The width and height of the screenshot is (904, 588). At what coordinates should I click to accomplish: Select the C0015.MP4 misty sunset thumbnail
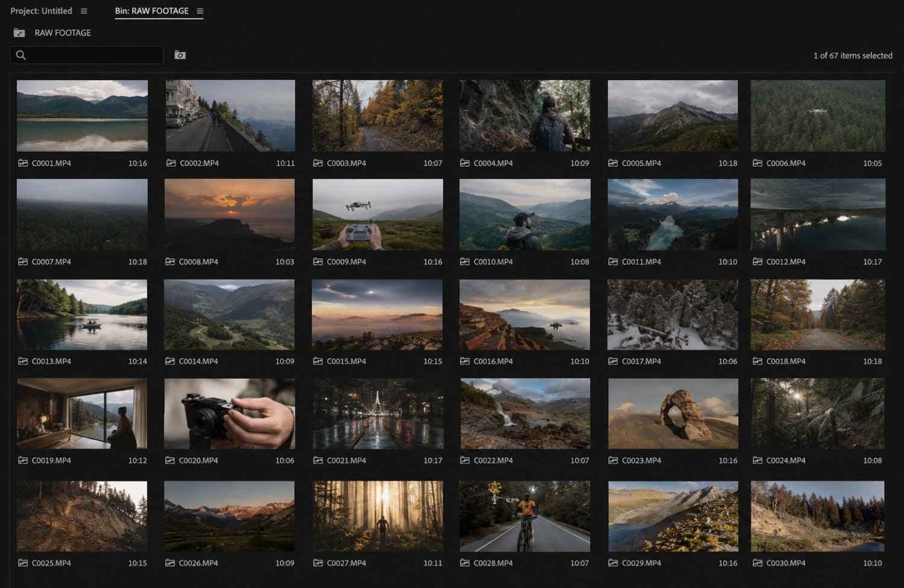tap(378, 314)
